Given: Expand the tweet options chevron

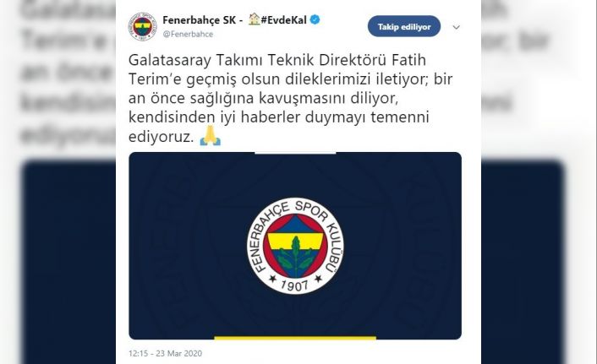Looking at the screenshot, I should [456, 27].
